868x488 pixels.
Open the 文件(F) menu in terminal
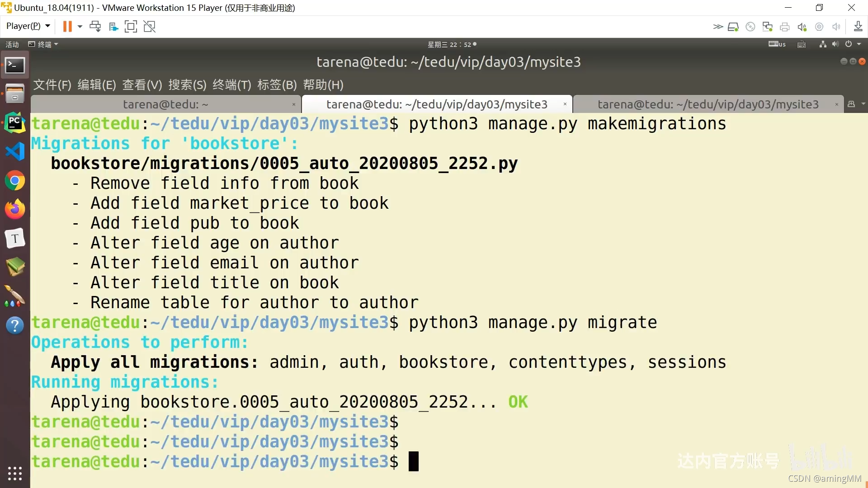52,85
